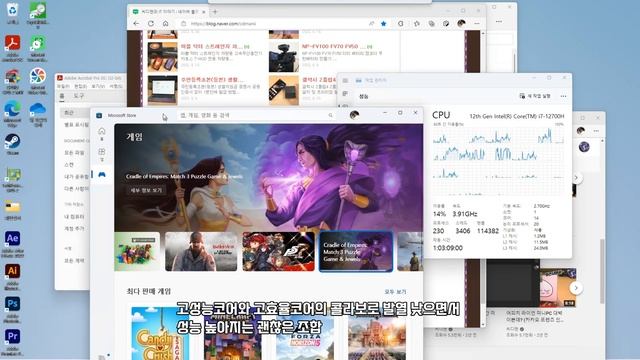Click the upper next arrow in right window
Viewport: 640px width, 360px height.
(576, 178)
